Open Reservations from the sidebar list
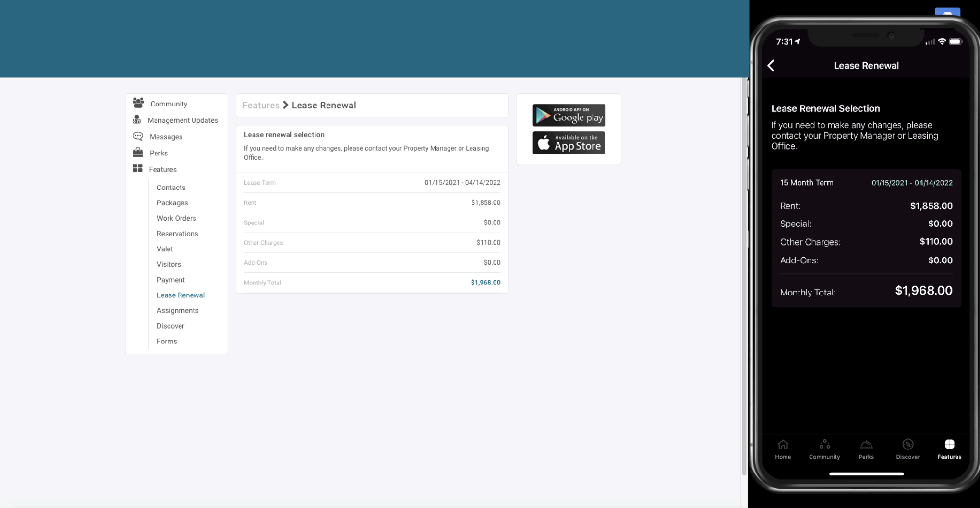980x508 pixels. point(177,234)
